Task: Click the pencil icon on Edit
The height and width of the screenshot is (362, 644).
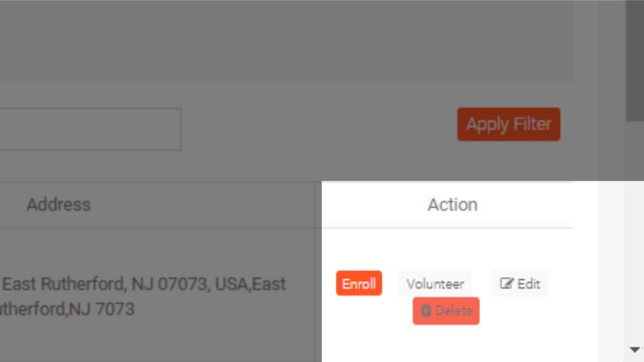Action: pyautogui.click(x=506, y=284)
